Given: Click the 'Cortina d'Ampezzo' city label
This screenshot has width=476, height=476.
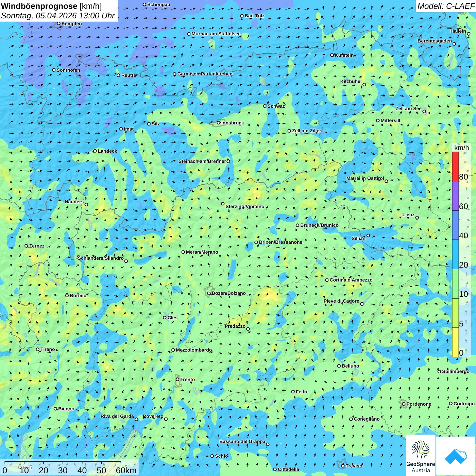Looking at the screenshot, I should (351, 280).
